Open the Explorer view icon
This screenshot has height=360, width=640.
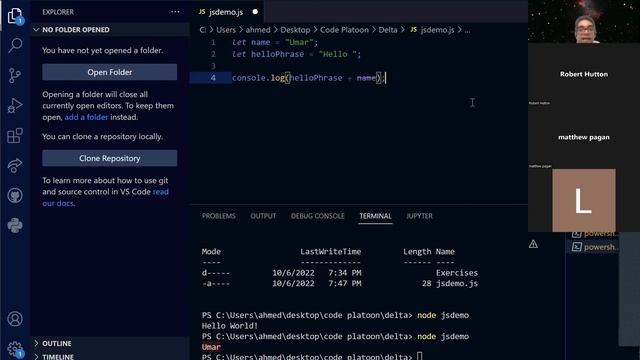[x=15, y=16]
